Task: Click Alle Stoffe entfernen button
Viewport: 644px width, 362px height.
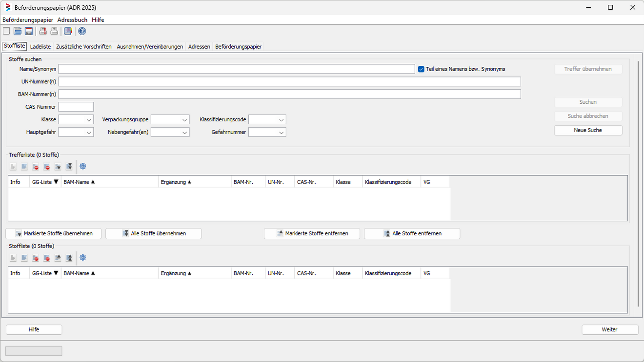Action: click(x=412, y=233)
